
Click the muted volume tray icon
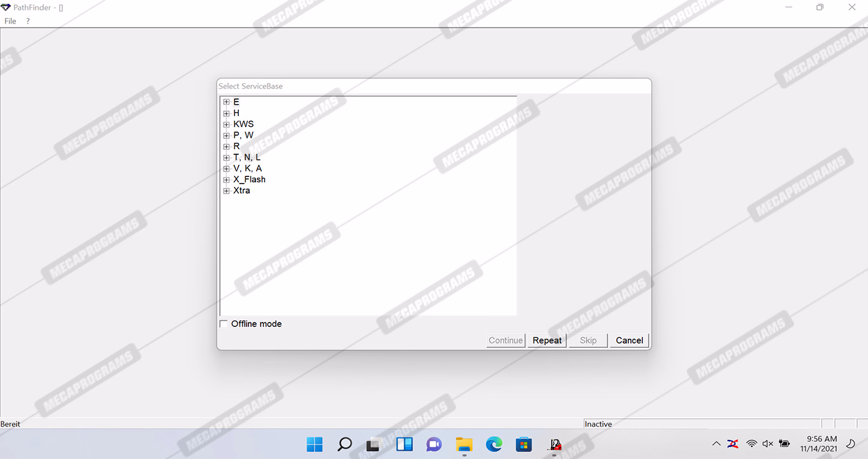click(x=768, y=444)
